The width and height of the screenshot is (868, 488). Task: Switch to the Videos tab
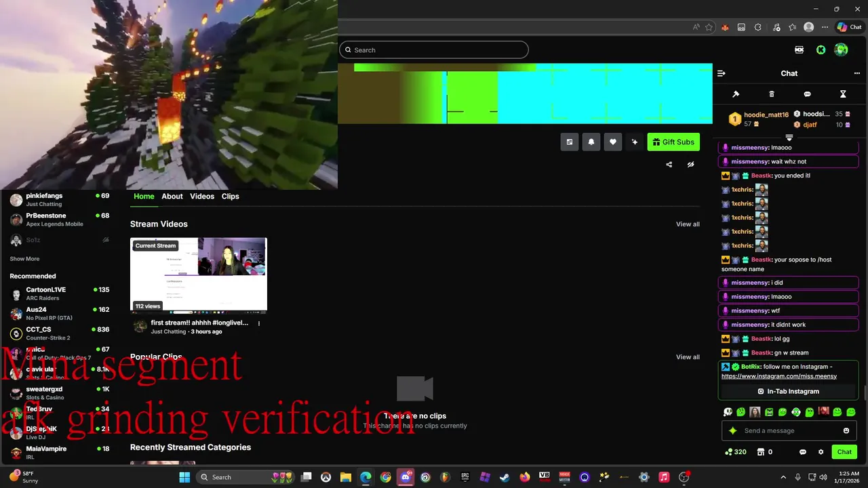[x=202, y=196]
